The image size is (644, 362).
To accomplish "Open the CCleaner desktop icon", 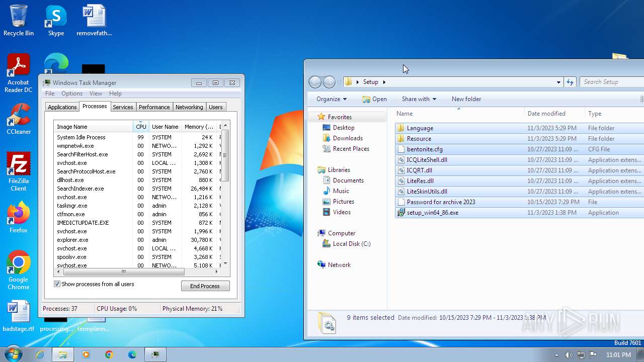I will (x=19, y=119).
